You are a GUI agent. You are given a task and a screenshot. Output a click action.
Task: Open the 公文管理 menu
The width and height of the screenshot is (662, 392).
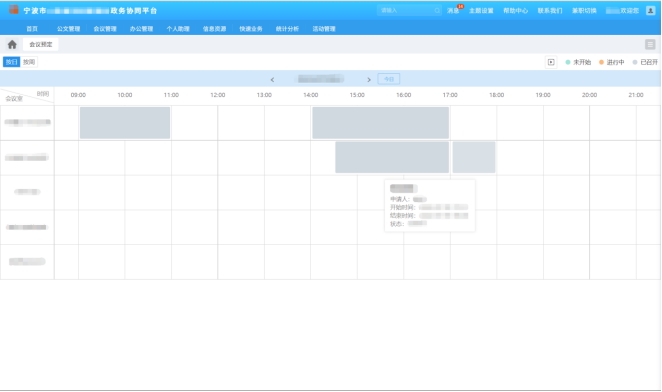point(68,29)
